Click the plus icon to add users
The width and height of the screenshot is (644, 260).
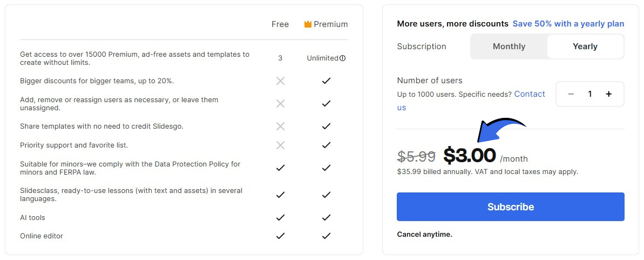point(609,94)
